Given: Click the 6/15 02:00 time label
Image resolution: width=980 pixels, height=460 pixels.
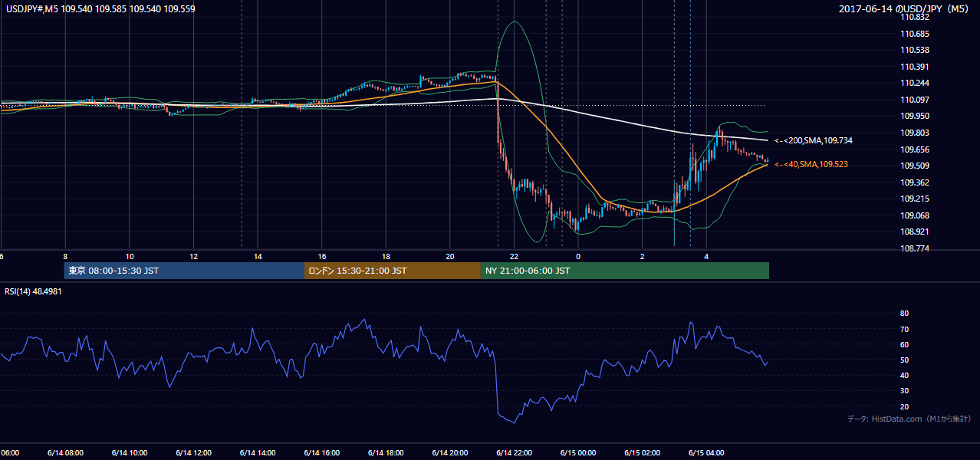Looking at the screenshot, I should point(642,452).
